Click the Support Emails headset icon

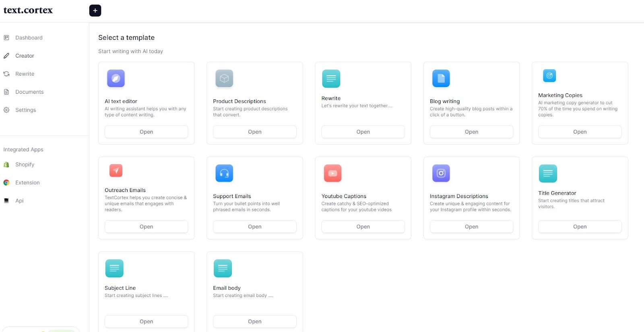224,173
